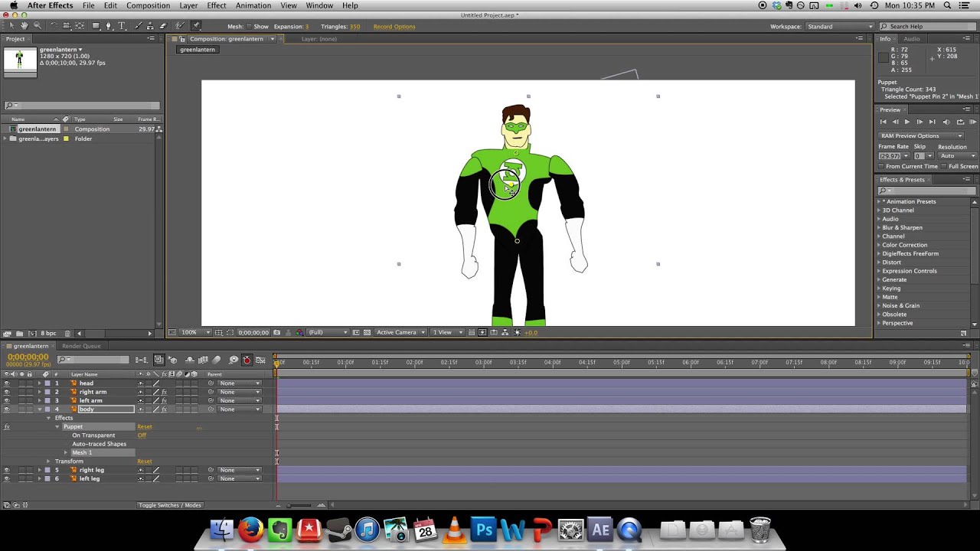
Task: Expand the head layer properties
Action: tap(39, 383)
